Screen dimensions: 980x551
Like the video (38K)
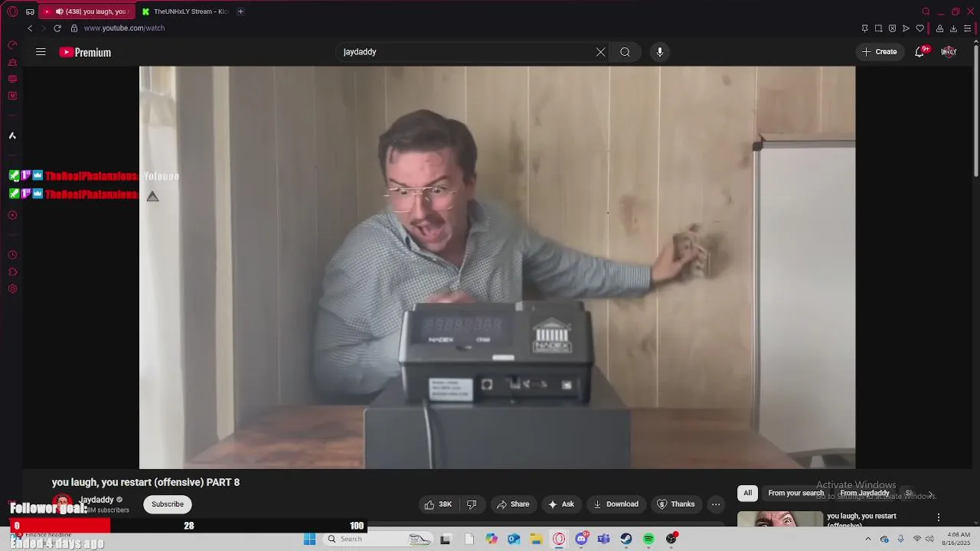[438, 504]
